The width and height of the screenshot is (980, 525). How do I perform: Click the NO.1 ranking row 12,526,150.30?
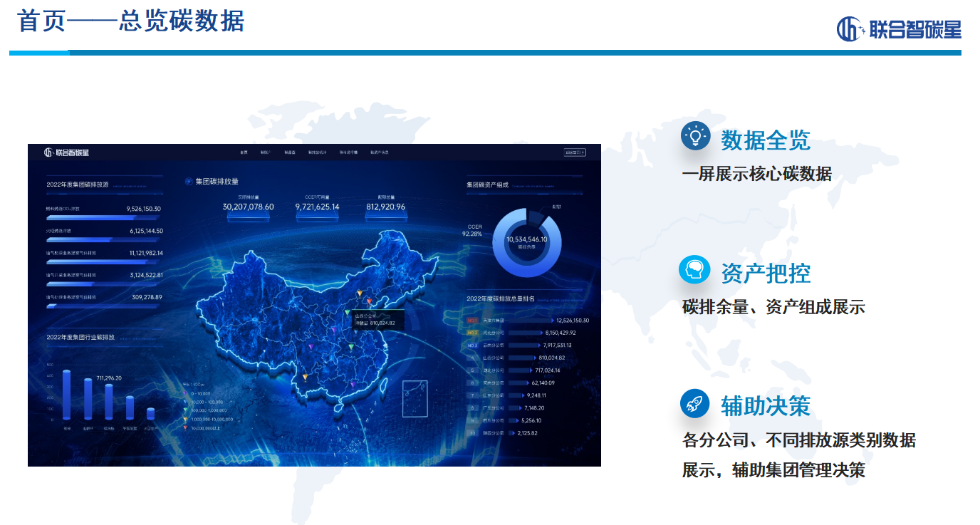click(527, 321)
